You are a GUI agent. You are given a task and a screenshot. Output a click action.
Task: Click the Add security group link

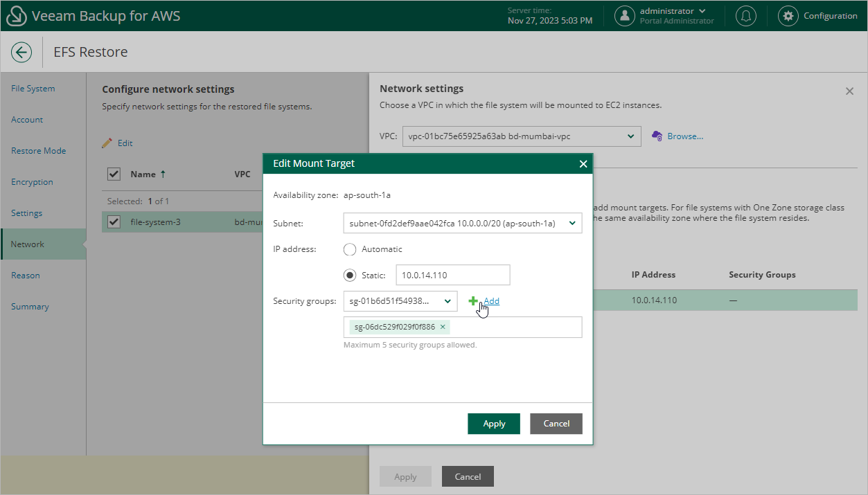click(x=492, y=301)
